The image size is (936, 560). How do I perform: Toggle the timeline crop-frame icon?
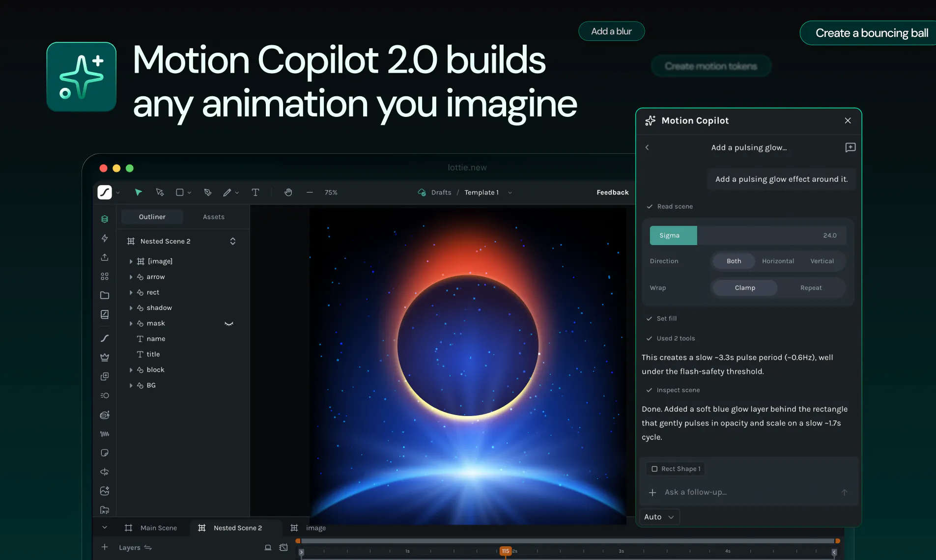click(284, 547)
